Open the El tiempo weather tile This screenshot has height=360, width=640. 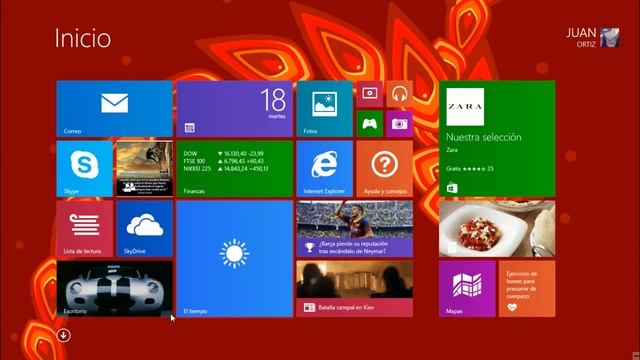(235, 259)
